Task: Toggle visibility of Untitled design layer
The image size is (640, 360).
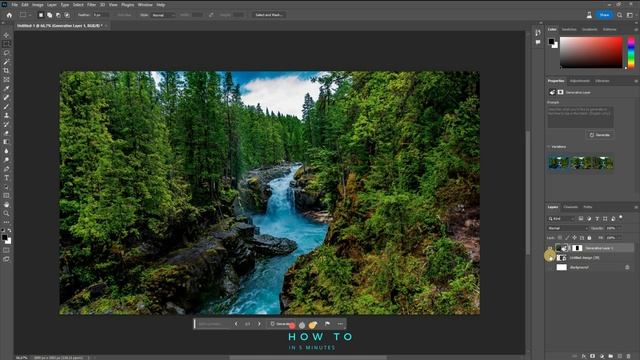Action: click(x=550, y=258)
